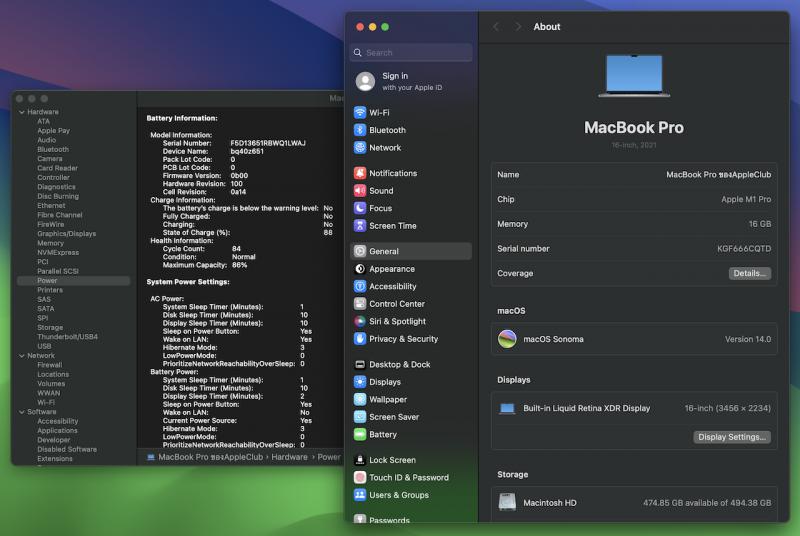The width and height of the screenshot is (800, 536).
Task: Select the Wallpaper icon in sidebar
Action: click(x=360, y=399)
